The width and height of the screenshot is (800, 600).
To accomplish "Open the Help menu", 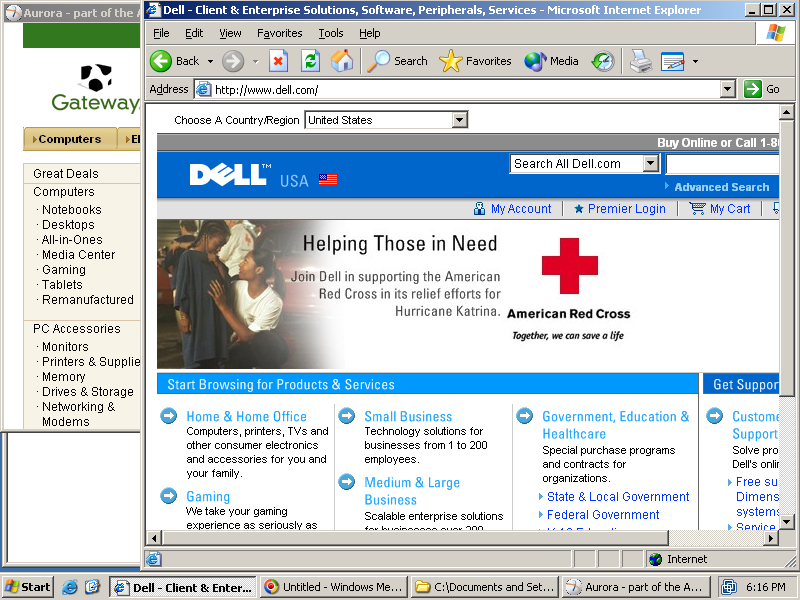I will pyautogui.click(x=369, y=33).
